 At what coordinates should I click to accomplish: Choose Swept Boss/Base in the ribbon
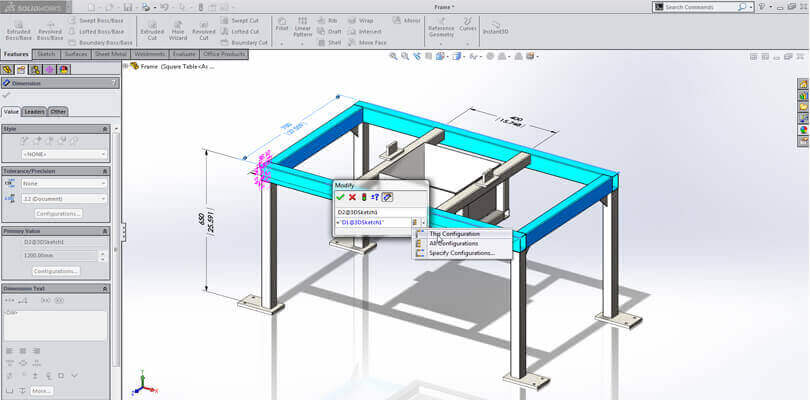coord(96,21)
